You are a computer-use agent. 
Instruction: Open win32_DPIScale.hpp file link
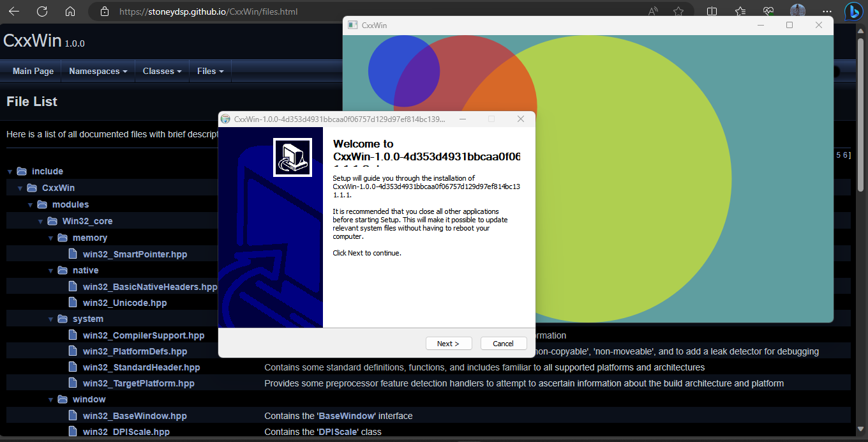(126, 432)
